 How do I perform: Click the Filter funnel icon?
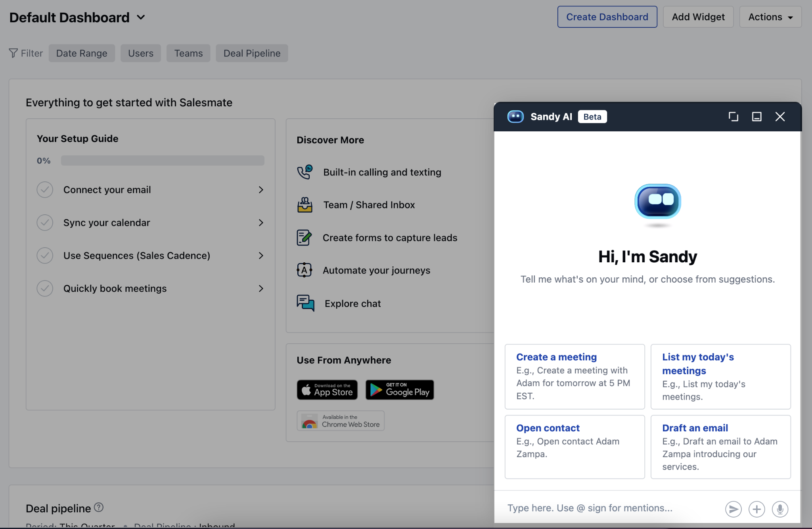13,53
